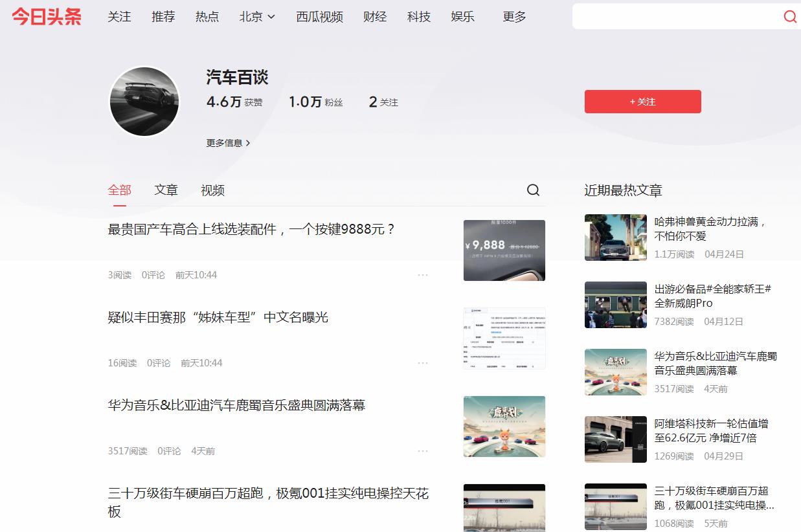The image size is (801, 532).
Task: Click the red + 关注 follow button
Action: (x=642, y=102)
